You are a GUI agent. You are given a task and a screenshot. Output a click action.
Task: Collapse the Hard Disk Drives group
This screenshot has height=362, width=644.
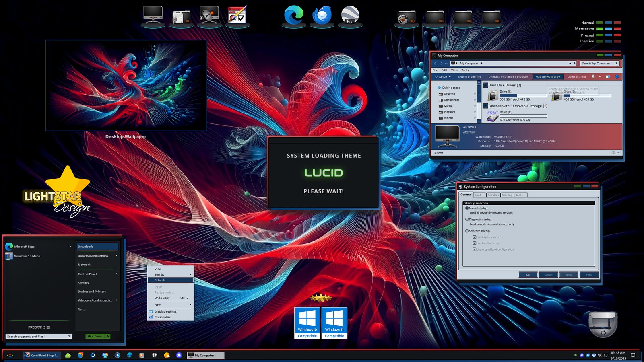click(x=485, y=85)
